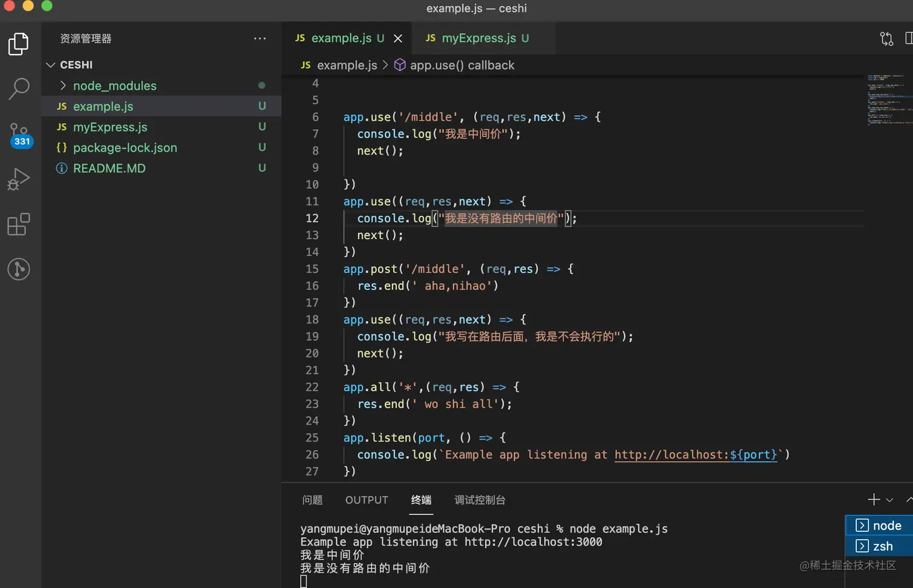This screenshot has width=913, height=588.
Task: Select the zsh terminal session
Action: [x=879, y=546]
